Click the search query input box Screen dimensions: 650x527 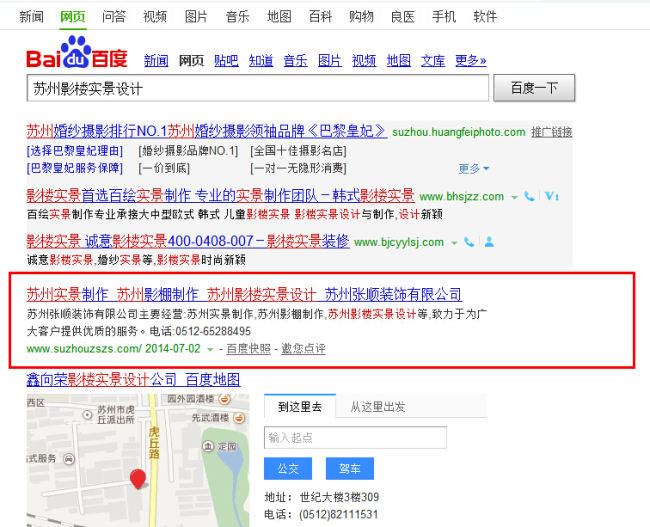(x=258, y=88)
